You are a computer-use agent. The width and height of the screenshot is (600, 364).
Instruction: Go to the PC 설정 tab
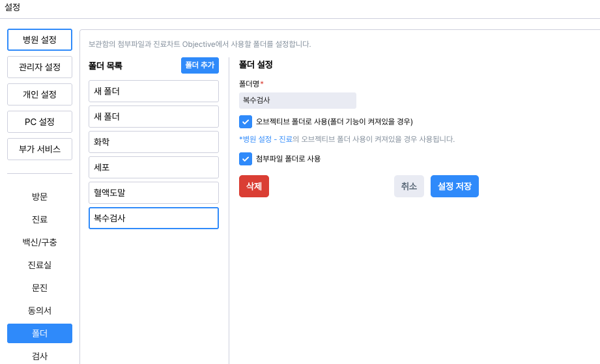[x=40, y=122]
